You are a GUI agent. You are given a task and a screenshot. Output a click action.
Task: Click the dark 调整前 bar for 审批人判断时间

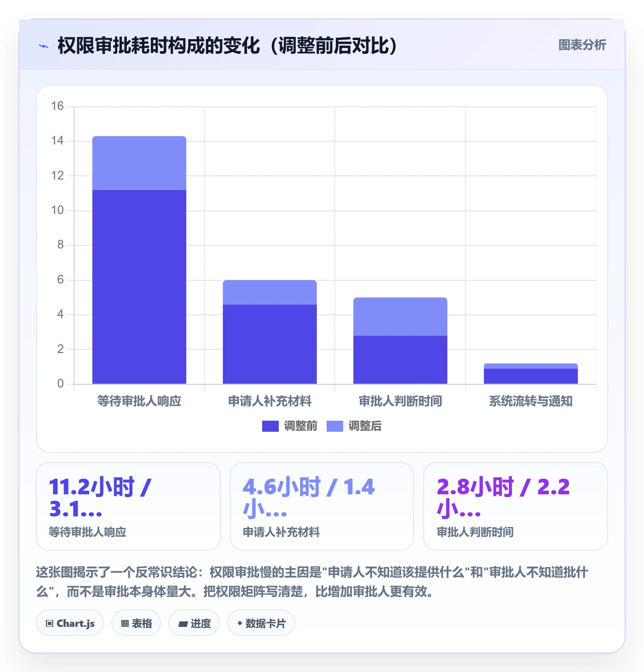click(x=400, y=360)
